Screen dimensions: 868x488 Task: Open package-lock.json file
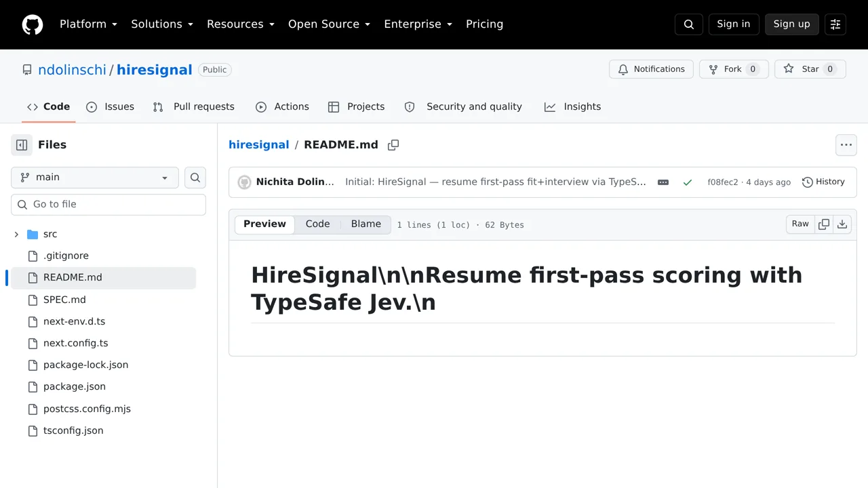coord(85,365)
